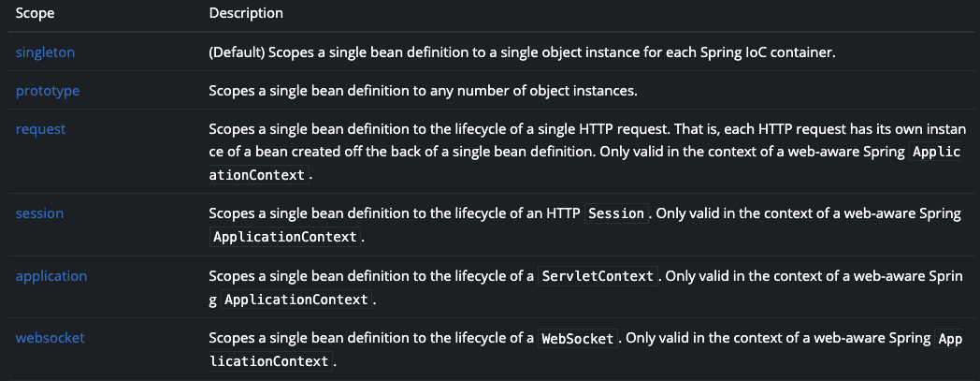The height and width of the screenshot is (381, 980).
Task: Click the Description column header
Action: [x=246, y=13]
